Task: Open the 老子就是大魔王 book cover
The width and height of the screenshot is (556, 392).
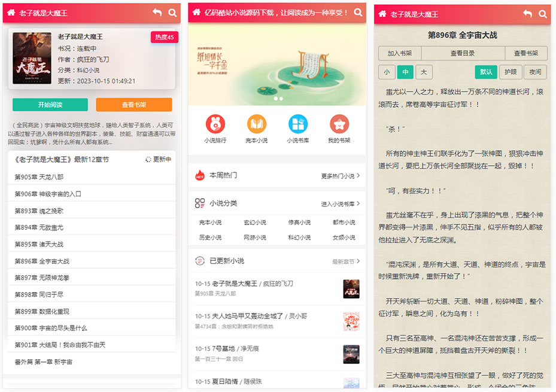Action: pos(32,58)
